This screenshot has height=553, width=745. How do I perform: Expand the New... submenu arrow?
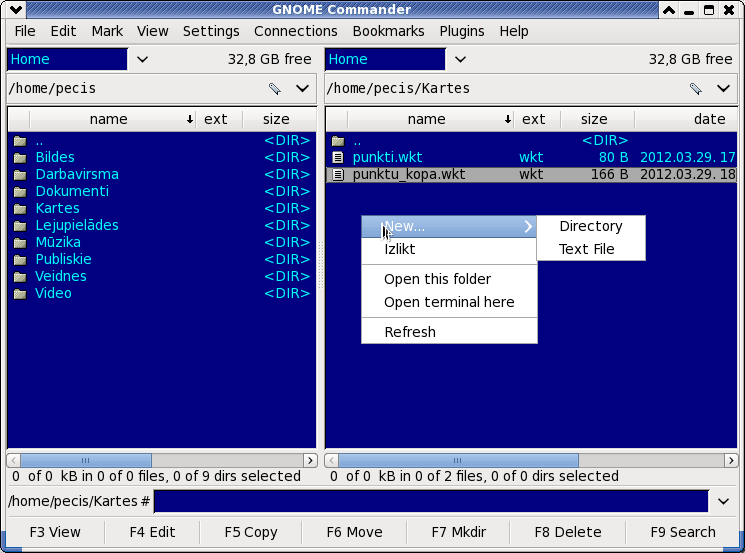pyautogui.click(x=528, y=227)
